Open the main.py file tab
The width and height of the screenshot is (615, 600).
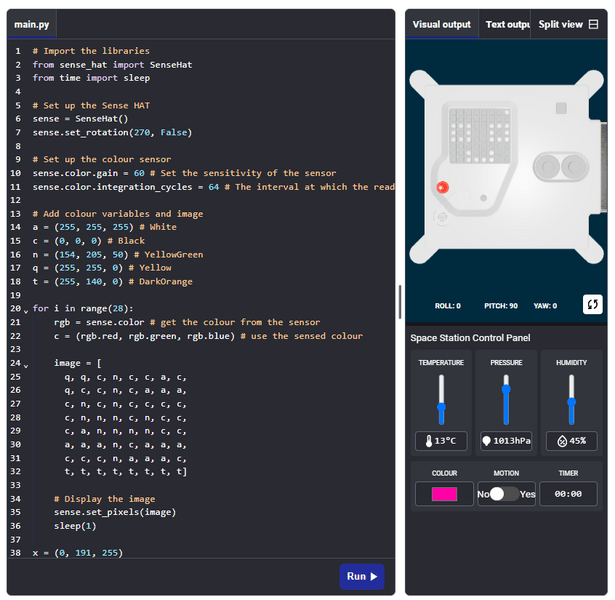point(32,24)
